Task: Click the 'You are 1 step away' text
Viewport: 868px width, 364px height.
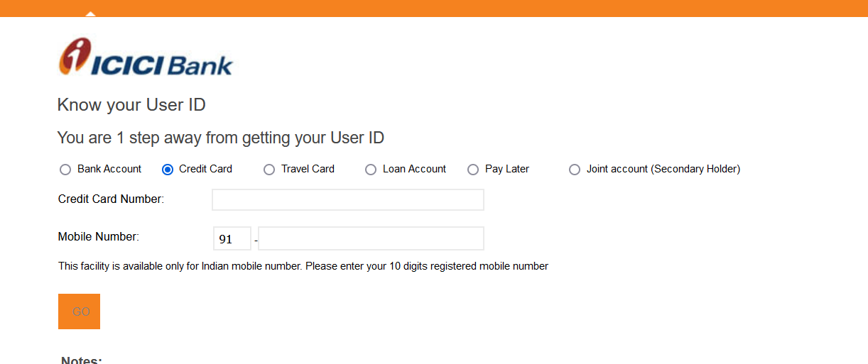Action: (x=221, y=138)
